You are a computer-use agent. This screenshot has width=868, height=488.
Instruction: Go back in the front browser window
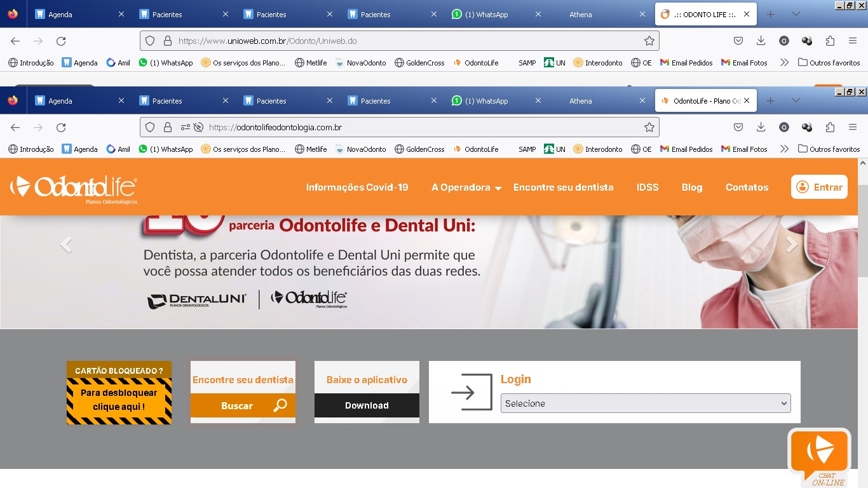coord(15,127)
